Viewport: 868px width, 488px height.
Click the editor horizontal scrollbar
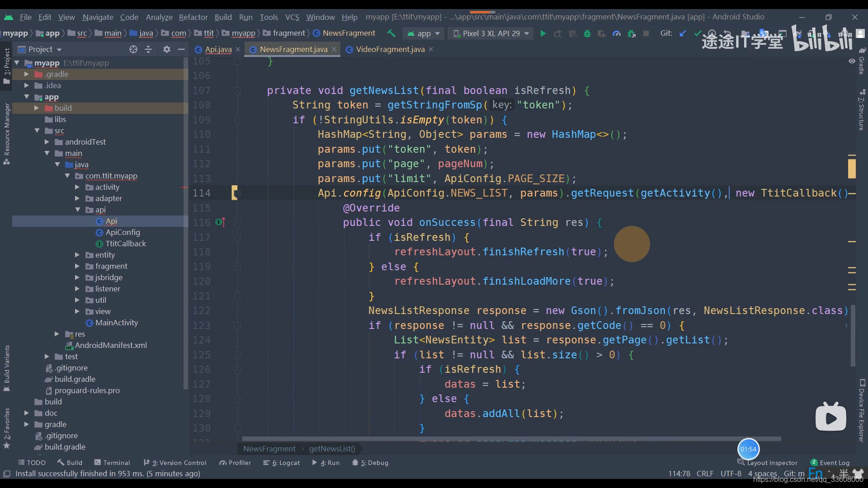[x=511, y=439]
